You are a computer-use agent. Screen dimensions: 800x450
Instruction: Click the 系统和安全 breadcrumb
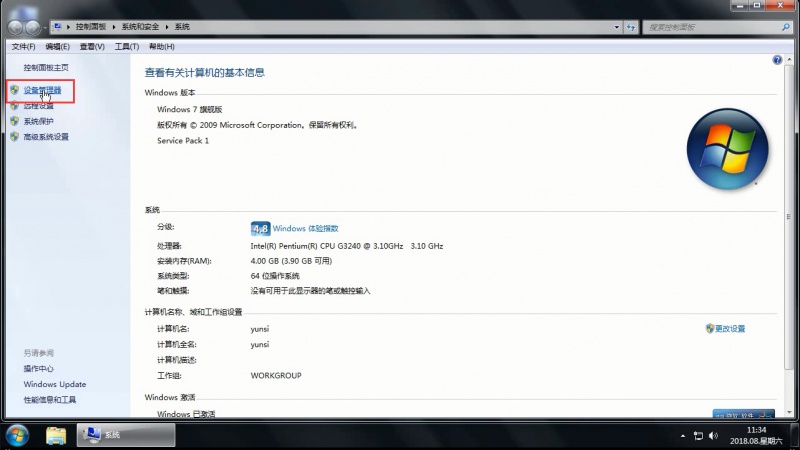pyautogui.click(x=140, y=27)
